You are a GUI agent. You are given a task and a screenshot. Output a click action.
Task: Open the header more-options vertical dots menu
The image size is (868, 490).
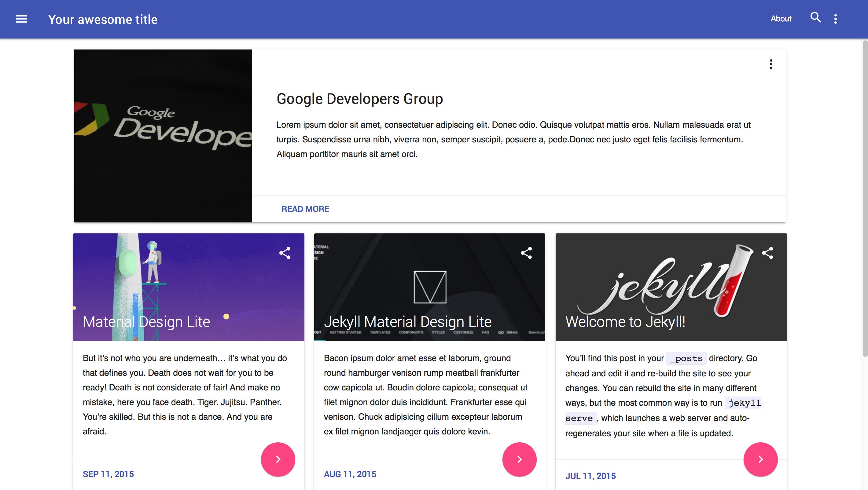[x=835, y=19]
